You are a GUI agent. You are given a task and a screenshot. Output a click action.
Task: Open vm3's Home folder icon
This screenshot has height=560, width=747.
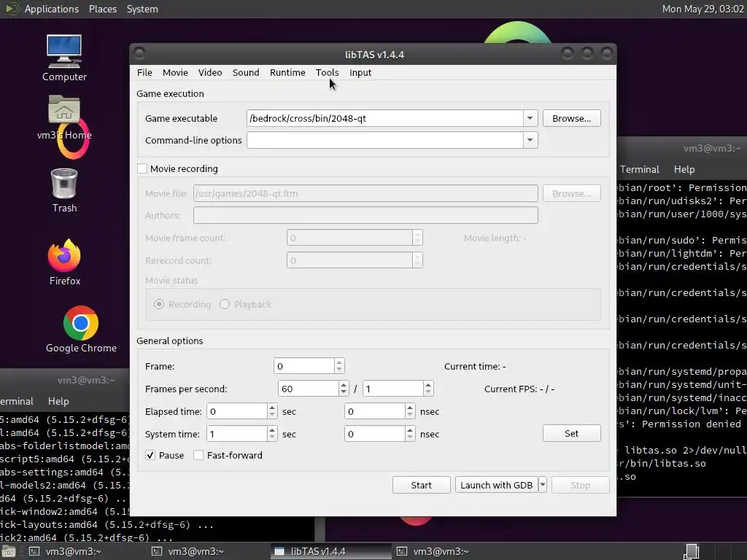[64, 117]
